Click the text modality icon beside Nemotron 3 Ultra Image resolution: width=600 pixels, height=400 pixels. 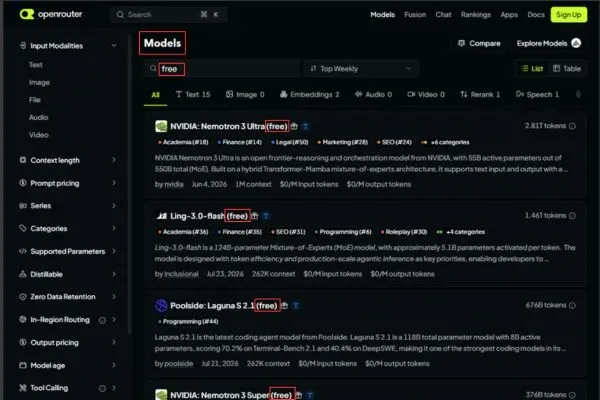(x=305, y=126)
